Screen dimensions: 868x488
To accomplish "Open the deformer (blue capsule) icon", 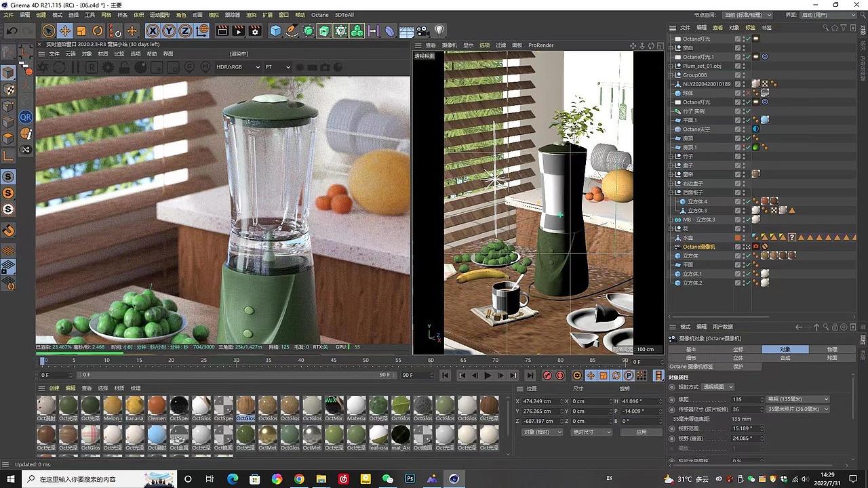I will point(390,30).
